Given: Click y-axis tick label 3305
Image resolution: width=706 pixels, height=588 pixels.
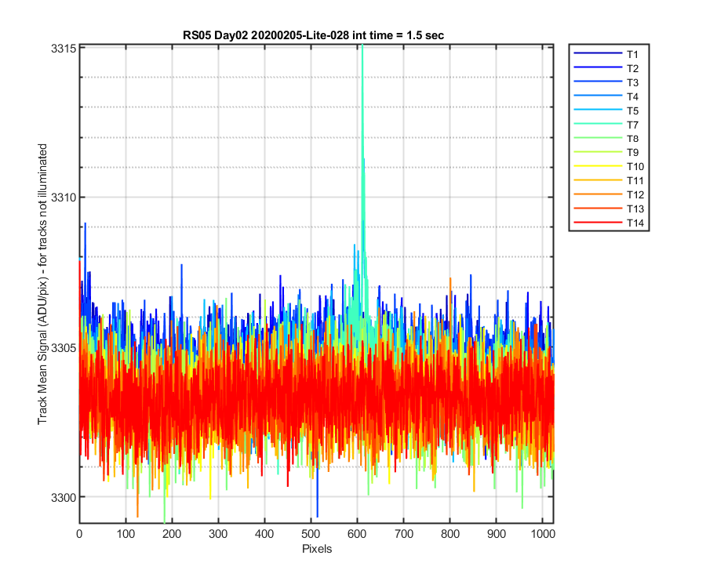Looking at the screenshot, I should point(64,348).
